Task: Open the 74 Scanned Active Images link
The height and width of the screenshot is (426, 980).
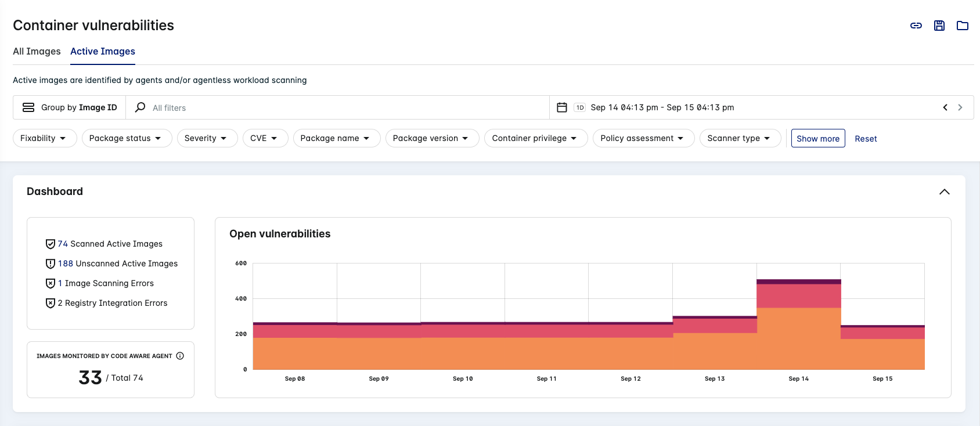Action: [110, 244]
